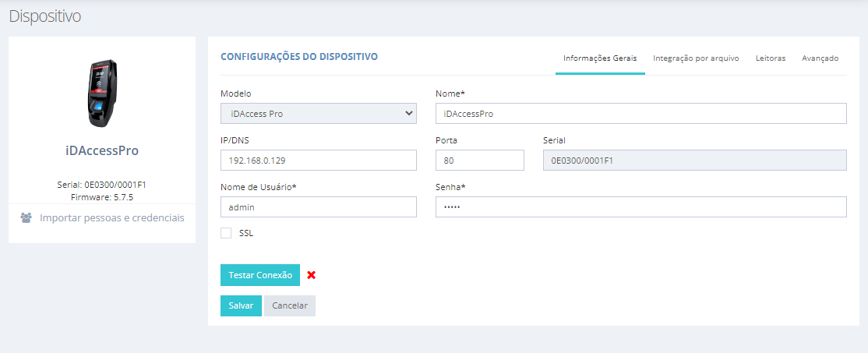Click Importar pessoas e credenciais link
This screenshot has width=868, height=353.
112,217
